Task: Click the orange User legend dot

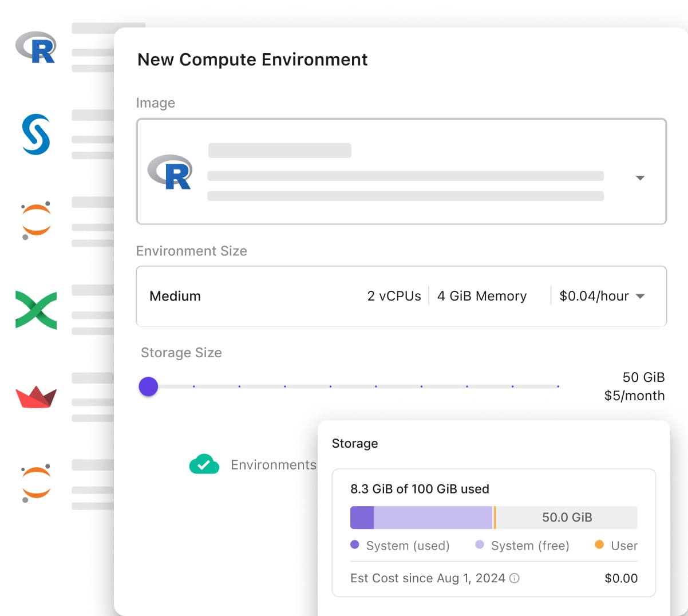Action: [x=599, y=544]
